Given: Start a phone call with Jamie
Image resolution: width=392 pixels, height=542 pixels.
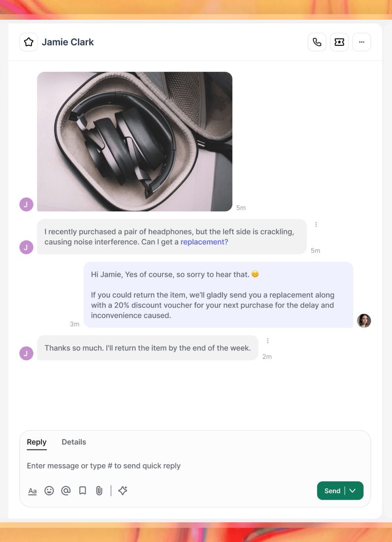Looking at the screenshot, I should [317, 42].
